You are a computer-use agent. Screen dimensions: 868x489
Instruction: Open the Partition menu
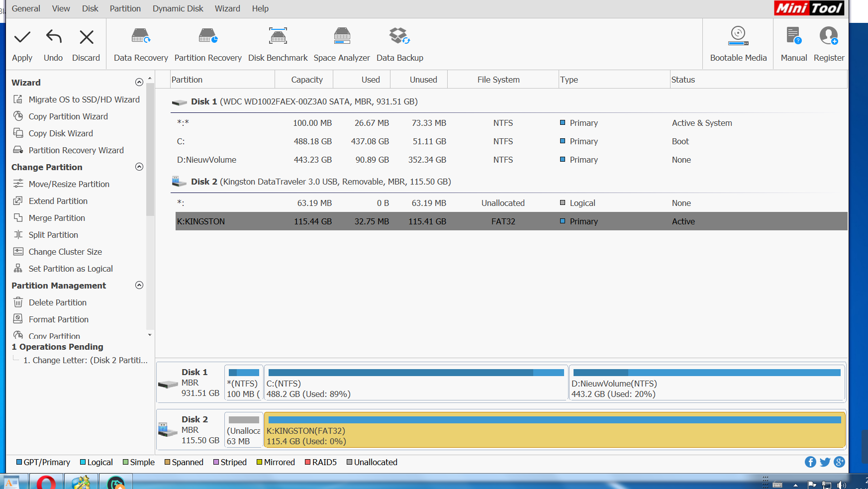pos(125,8)
